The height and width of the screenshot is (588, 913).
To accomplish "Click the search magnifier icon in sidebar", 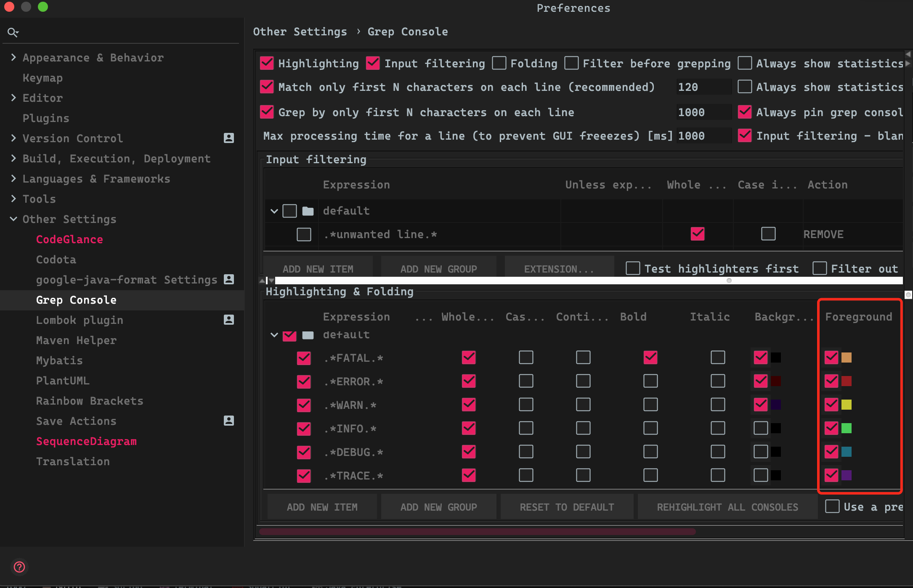I will tap(13, 32).
